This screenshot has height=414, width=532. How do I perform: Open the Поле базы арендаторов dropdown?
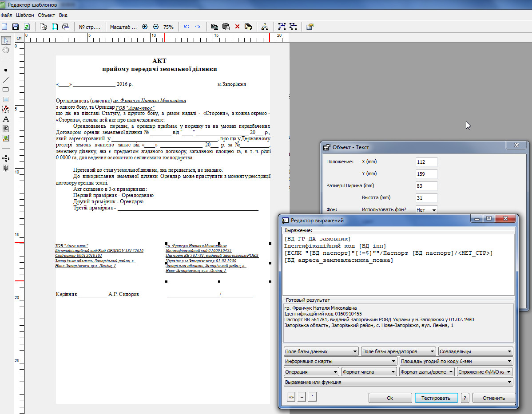pyautogui.click(x=398, y=351)
